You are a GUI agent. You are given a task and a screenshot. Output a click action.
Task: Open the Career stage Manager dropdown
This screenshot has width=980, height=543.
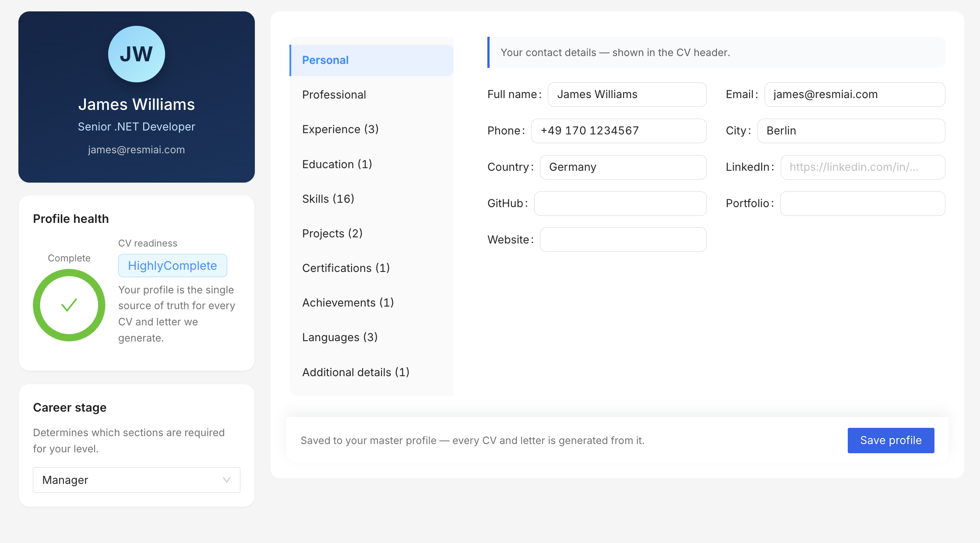(x=137, y=480)
